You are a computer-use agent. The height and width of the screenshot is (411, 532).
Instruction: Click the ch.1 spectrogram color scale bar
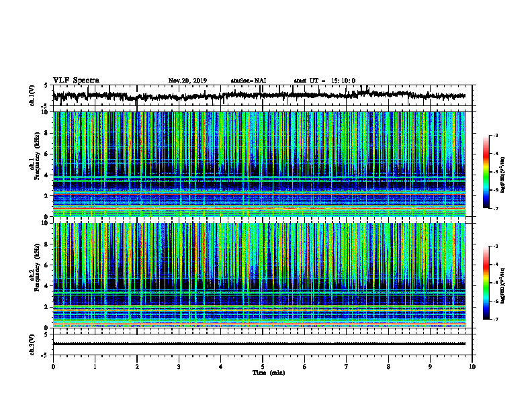click(486, 172)
